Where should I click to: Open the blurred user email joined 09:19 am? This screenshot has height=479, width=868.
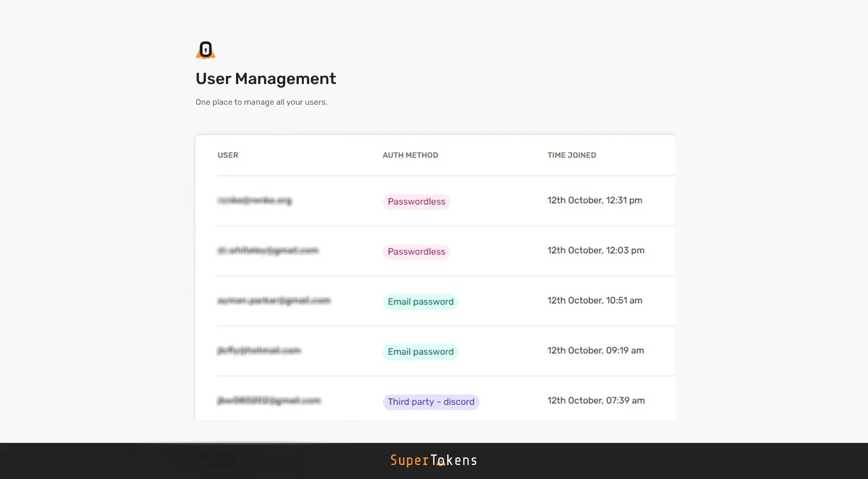(x=259, y=350)
